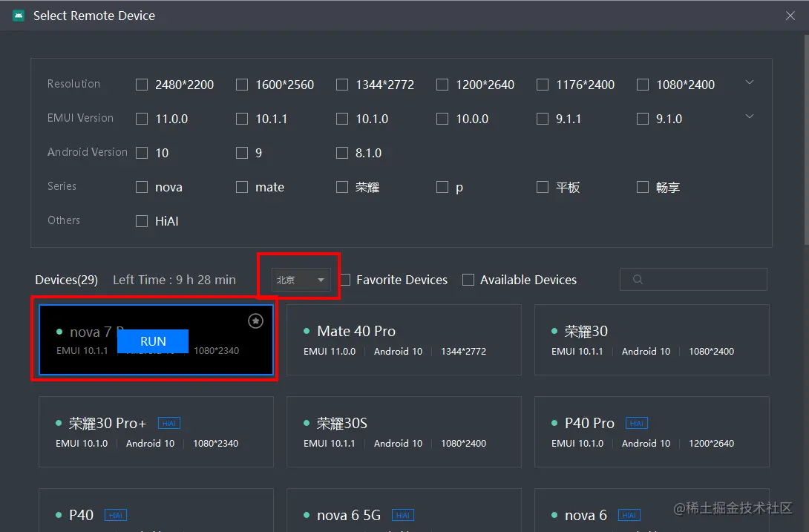Toggle the Available Devices checkbox

468,280
